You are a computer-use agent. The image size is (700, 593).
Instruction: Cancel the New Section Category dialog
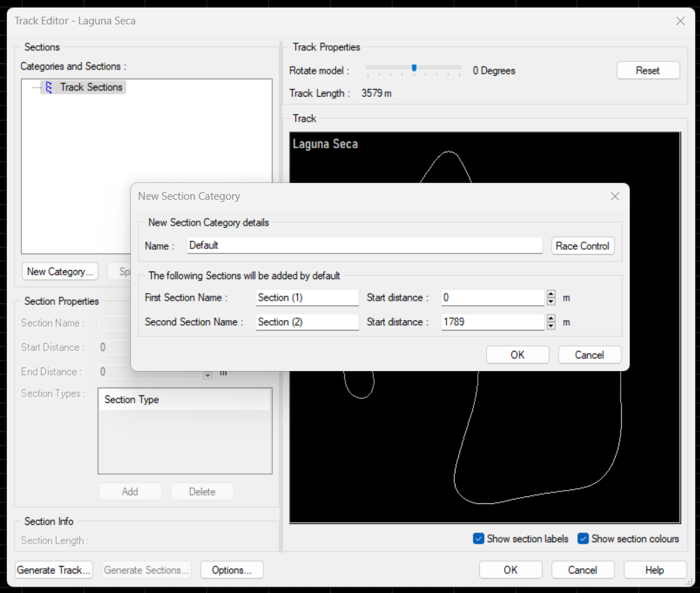(589, 355)
